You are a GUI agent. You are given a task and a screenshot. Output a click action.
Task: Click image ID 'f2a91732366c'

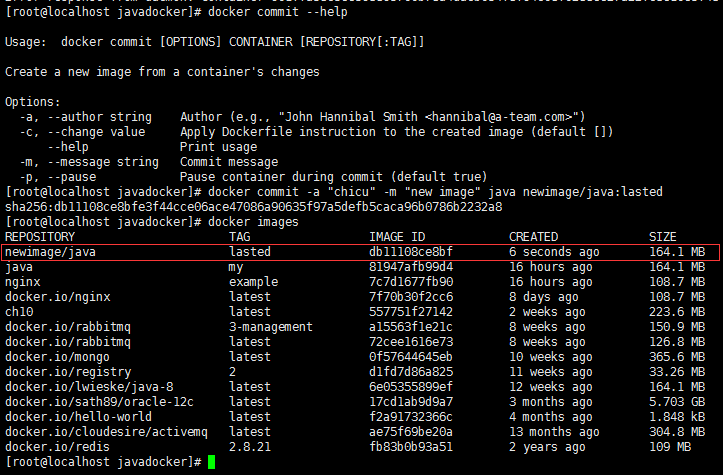[x=411, y=416]
